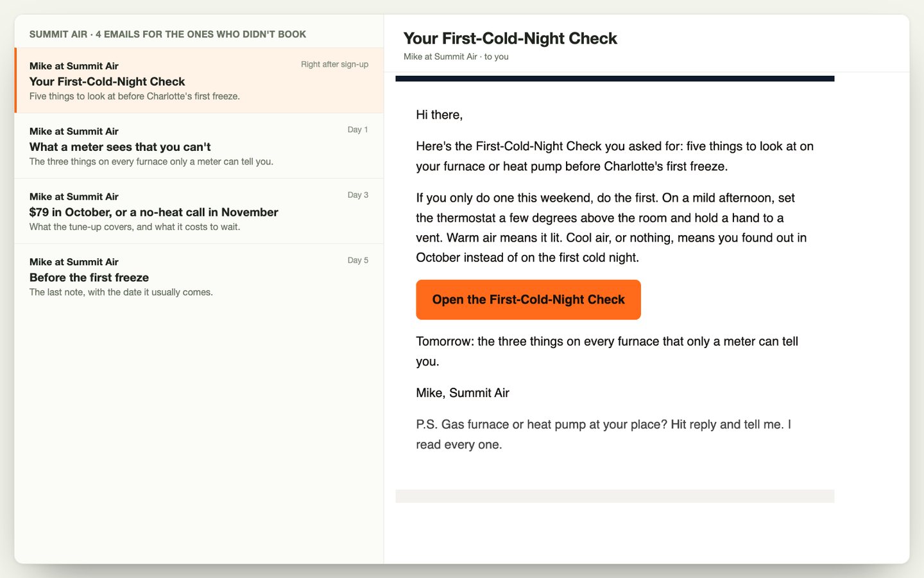Click the 'Mike, Summit Air' signature
The height and width of the screenshot is (578, 924).
(x=463, y=393)
